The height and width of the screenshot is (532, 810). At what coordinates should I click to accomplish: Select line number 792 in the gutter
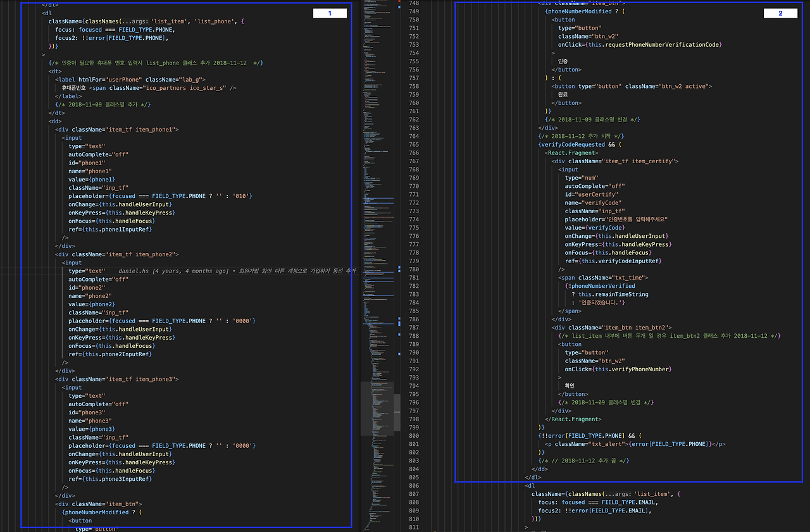[414, 369]
